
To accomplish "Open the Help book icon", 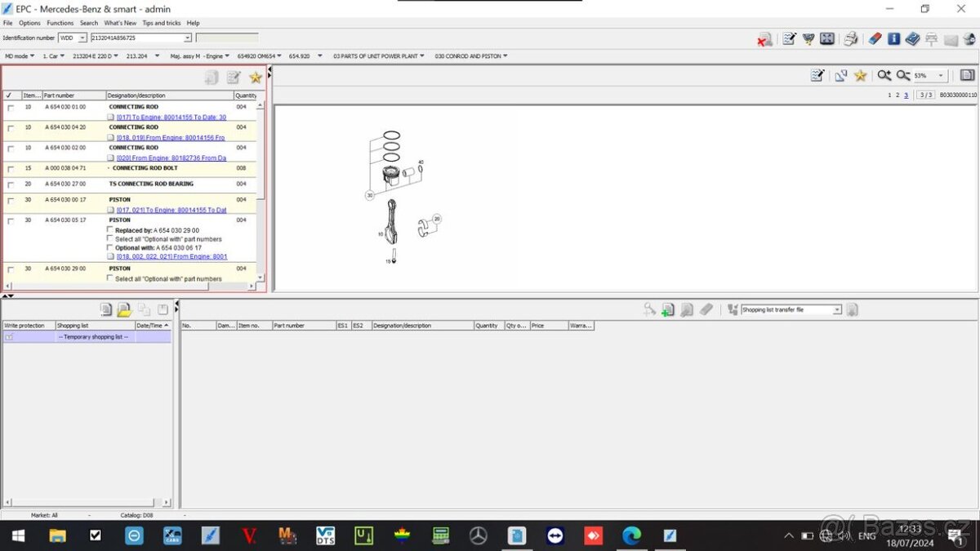I will (x=912, y=38).
